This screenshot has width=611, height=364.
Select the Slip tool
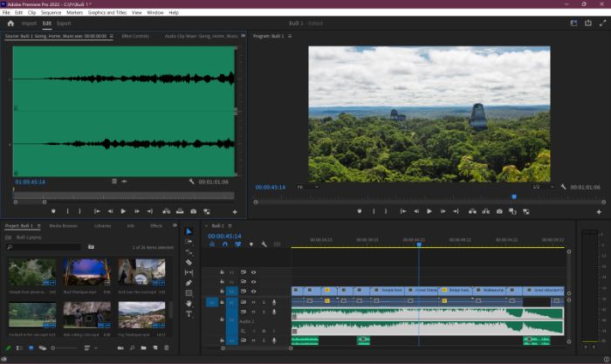tap(189, 272)
